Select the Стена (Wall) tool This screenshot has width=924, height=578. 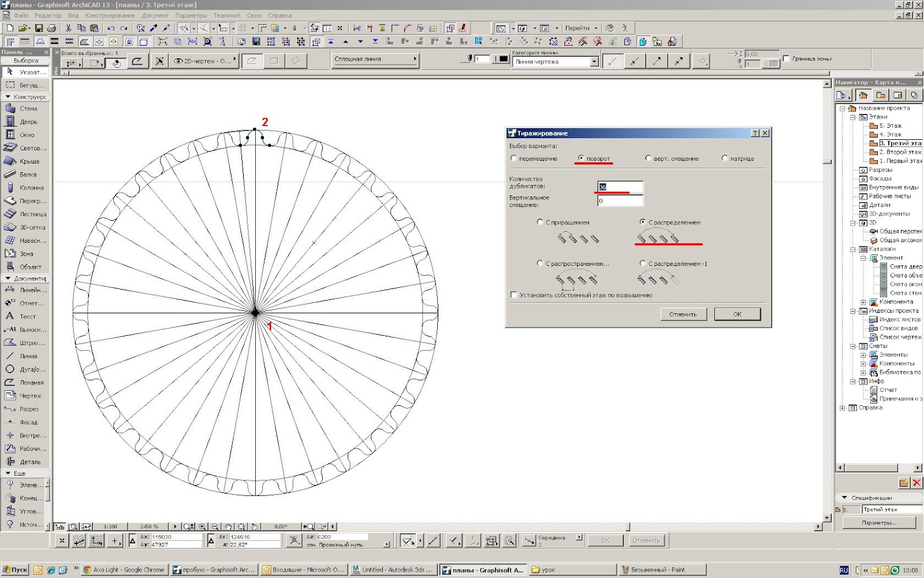pyautogui.click(x=25, y=109)
